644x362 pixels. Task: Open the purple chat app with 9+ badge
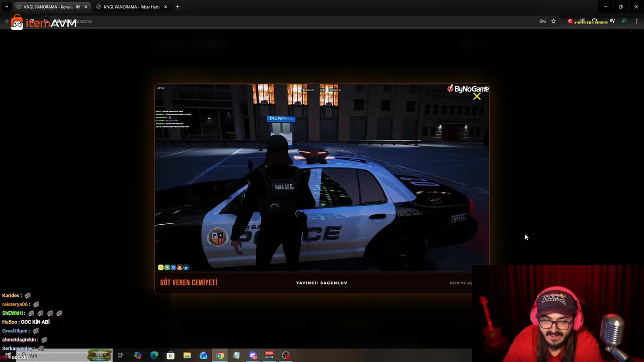253,356
